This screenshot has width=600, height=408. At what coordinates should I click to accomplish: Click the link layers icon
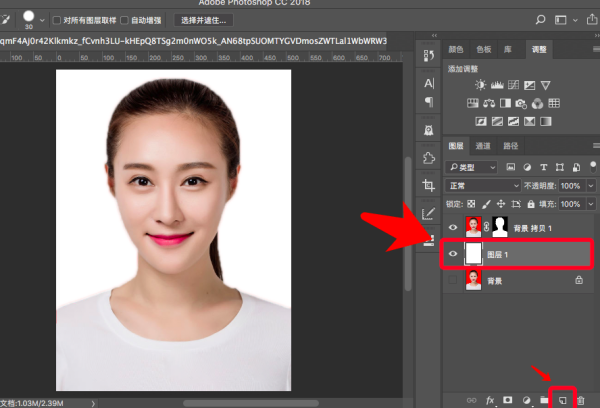[x=471, y=400]
